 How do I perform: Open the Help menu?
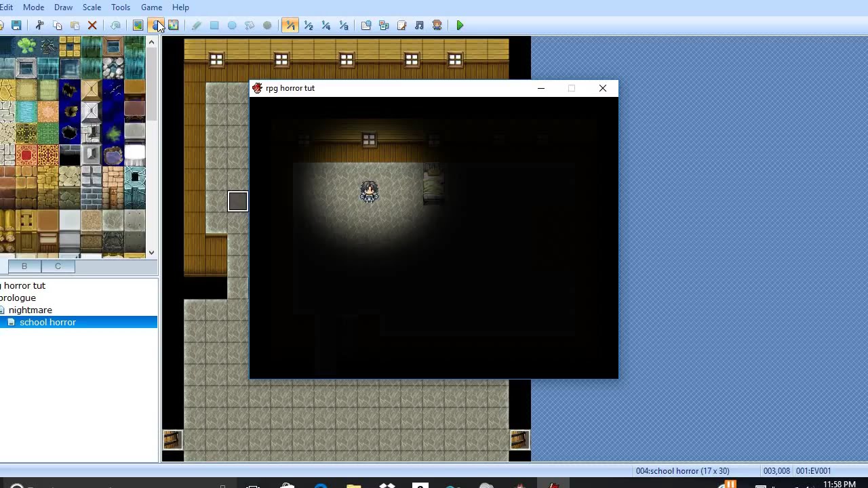180,7
